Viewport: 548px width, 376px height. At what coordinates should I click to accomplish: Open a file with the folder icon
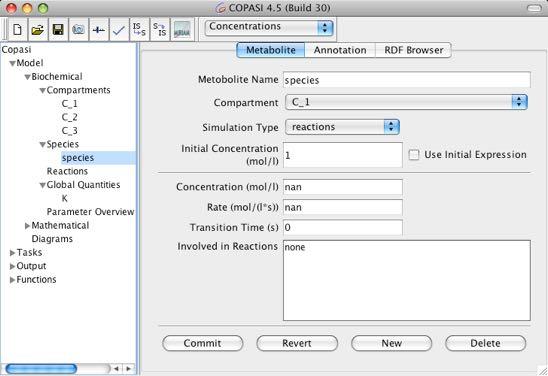tap(37, 30)
